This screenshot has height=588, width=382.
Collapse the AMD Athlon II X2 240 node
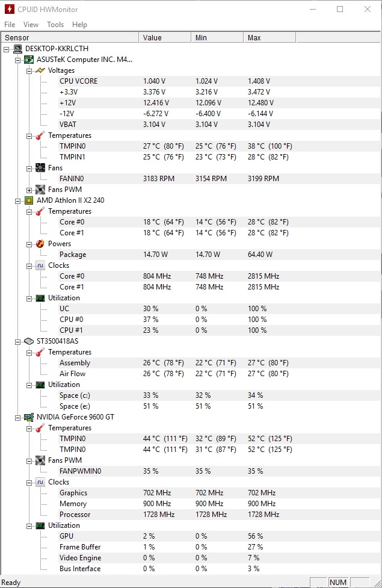pyautogui.click(x=17, y=201)
